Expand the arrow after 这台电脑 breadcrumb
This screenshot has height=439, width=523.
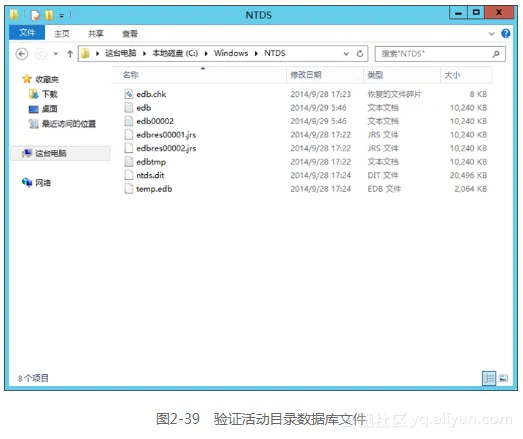144,53
